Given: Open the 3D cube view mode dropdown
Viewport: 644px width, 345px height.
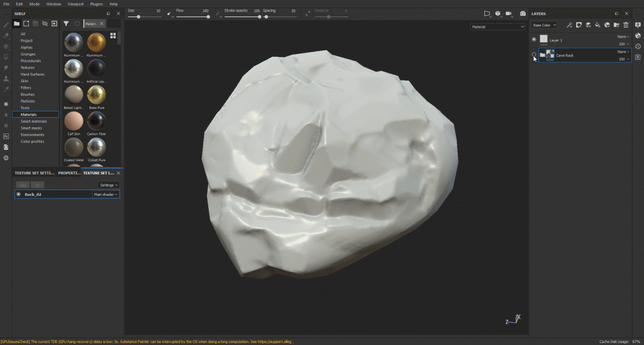Looking at the screenshot, I should coord(498,14).
